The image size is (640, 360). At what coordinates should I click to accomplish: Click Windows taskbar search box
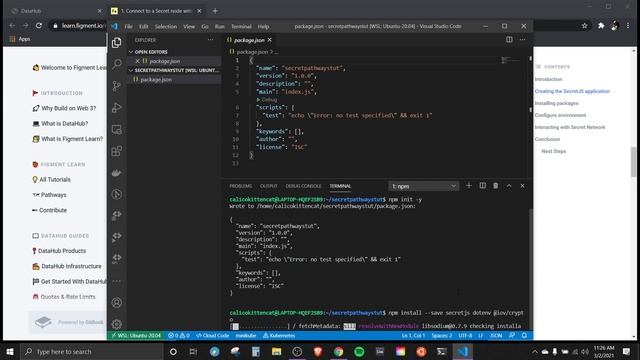pyautogui.click(x=92, y=351)
